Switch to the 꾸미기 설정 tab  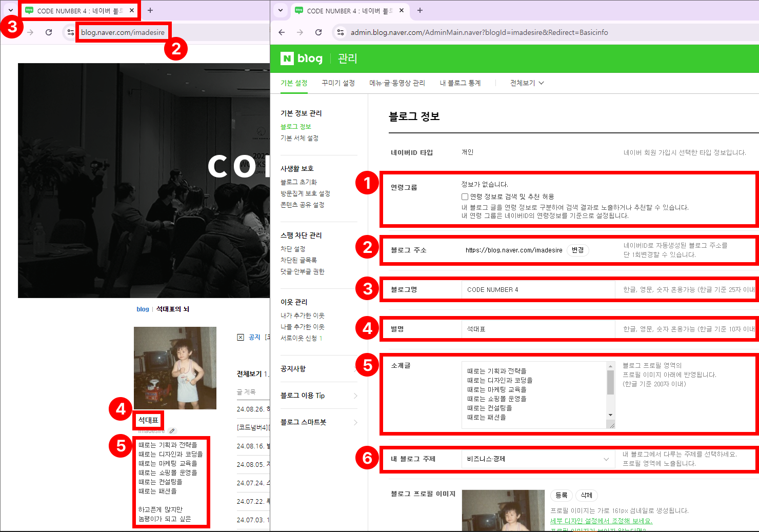click(338, 83)
